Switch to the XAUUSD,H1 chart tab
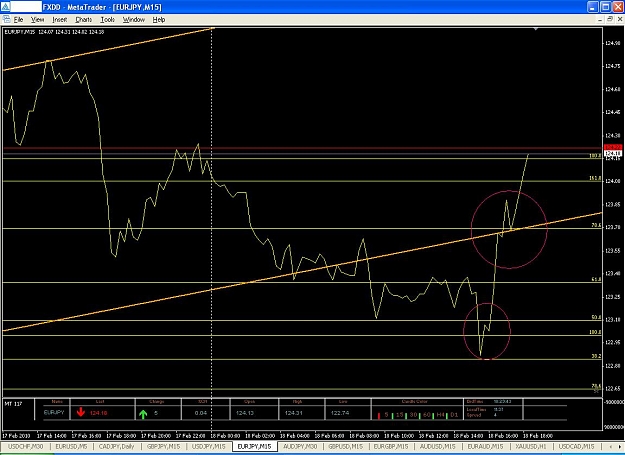Viewport: 625px width, 455px height. (531, 447)
